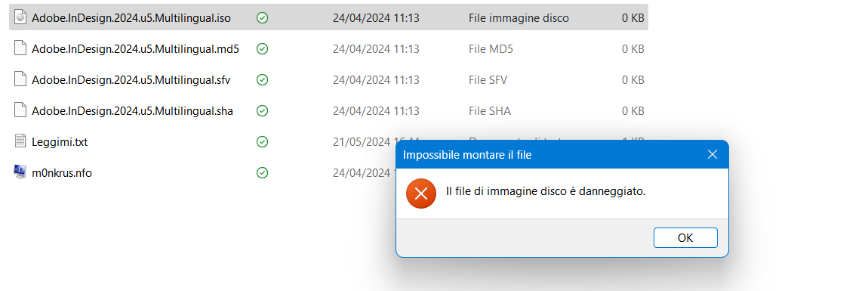868x291 pixels.
Task: Dismiss the error with the OK button
Action: [685, 238]
